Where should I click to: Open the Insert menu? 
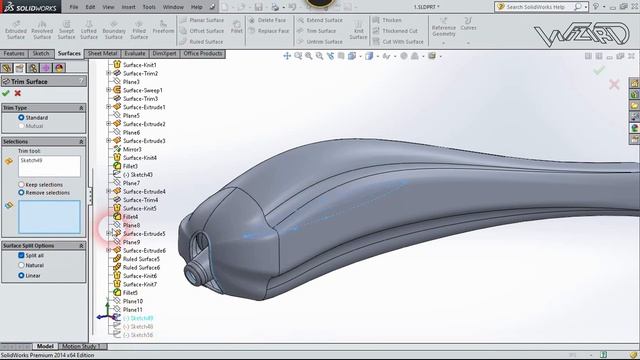[x=128, y=7]
